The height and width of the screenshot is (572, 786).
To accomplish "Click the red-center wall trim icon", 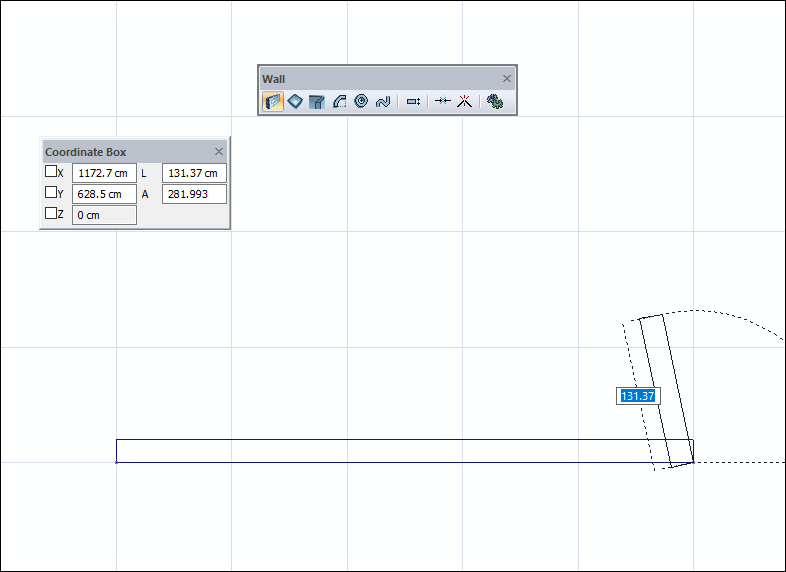I will 464,102.
